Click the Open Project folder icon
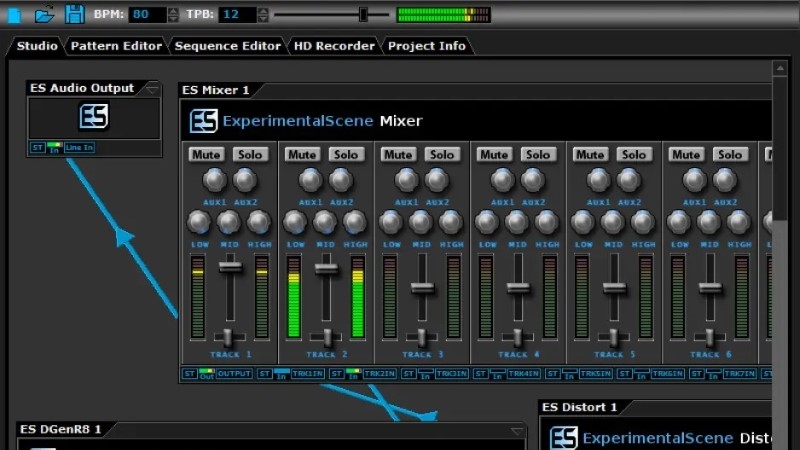 coord(44,15)
